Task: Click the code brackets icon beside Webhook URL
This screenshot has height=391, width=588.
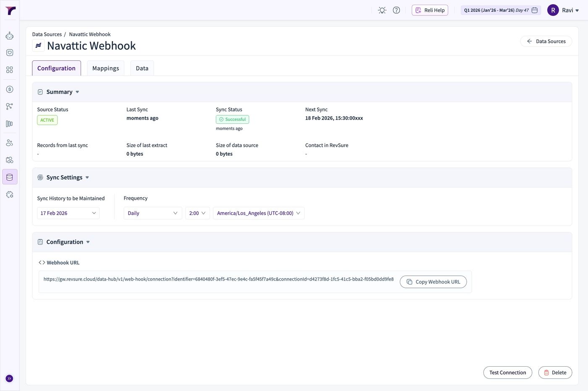Action: coord(42,263)
